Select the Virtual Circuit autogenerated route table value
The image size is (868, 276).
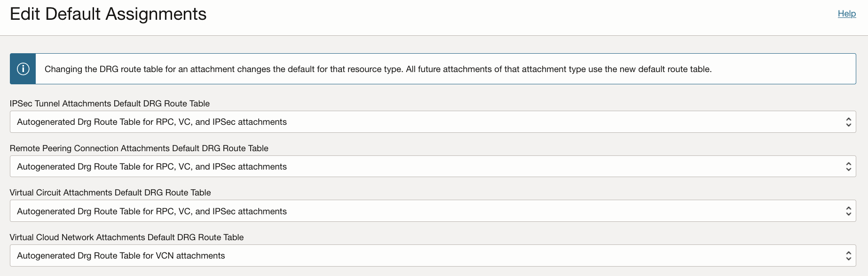point(151,211)
